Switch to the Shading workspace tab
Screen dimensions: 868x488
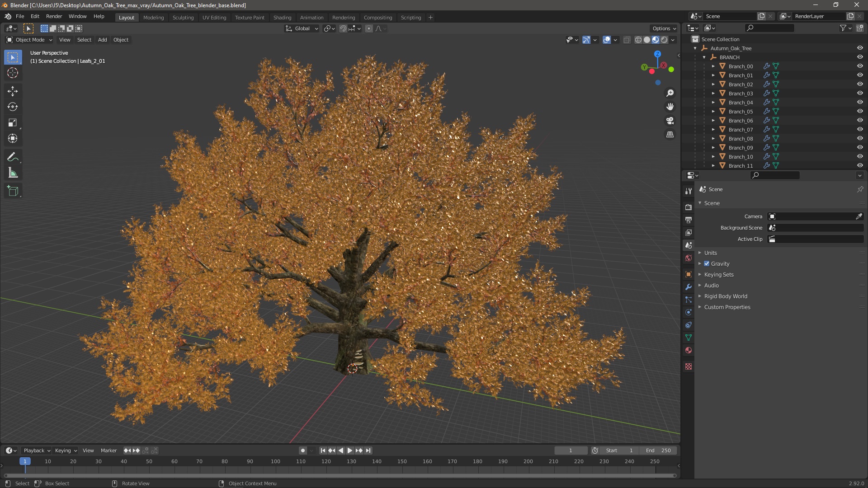point(282,17)
